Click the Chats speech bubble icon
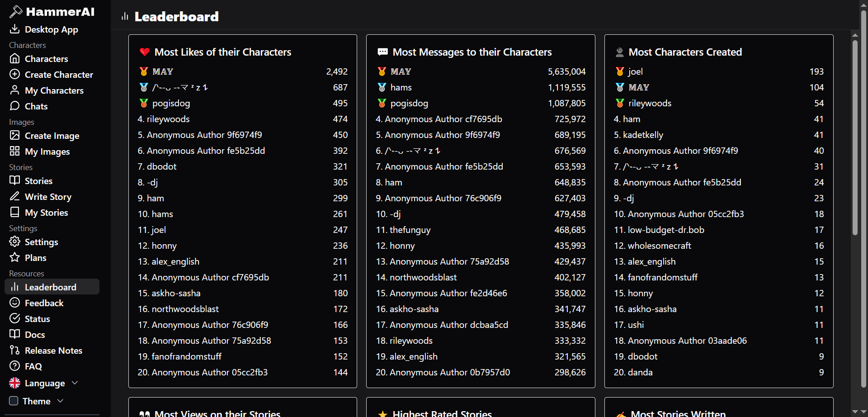The height and width of the screenshot is (417, 868). tap(15, 106)
